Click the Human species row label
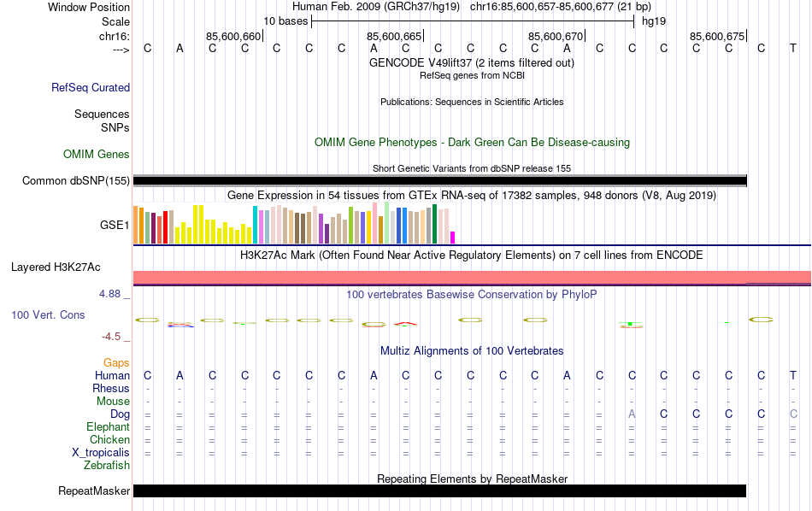812x511 pixels. pyautogui.click(x=112, y=375)
